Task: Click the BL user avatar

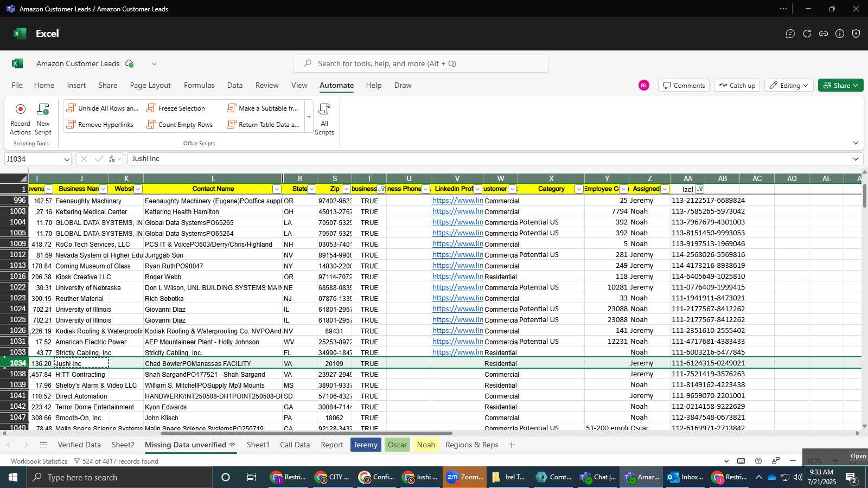Action: [x=644, y=85]
